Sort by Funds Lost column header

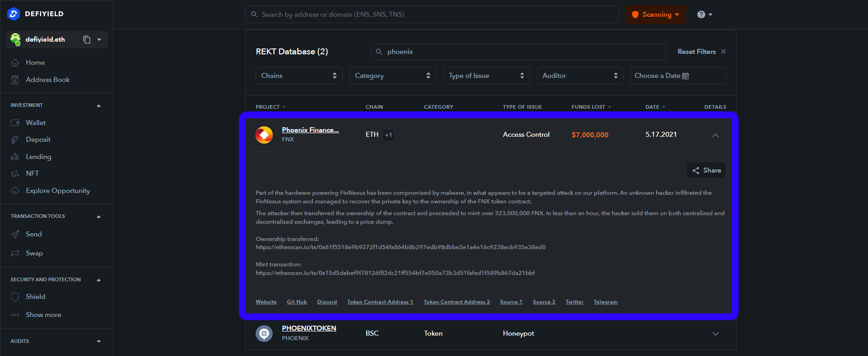click(591, 107)
